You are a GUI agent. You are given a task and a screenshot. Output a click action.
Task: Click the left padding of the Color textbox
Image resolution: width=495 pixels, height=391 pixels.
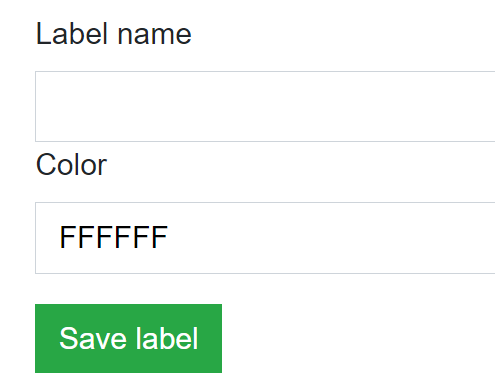click(47, 238)
